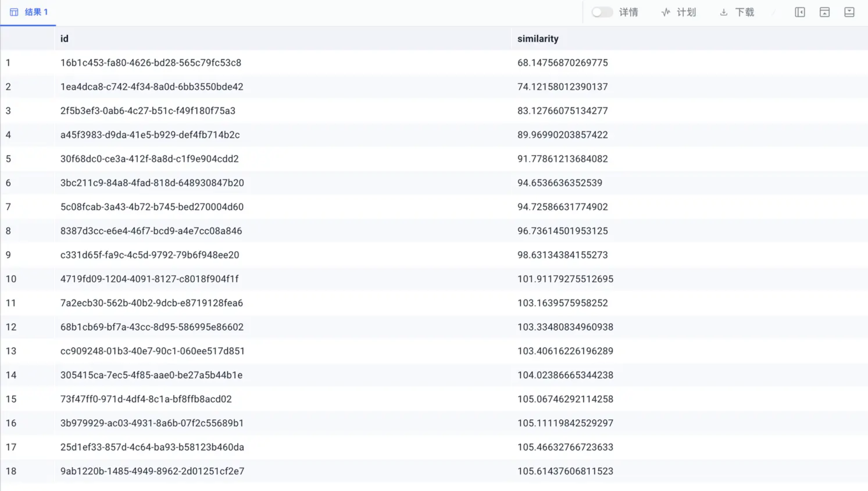Click the download arrow icon
Viewport: 868px width, 491px height.
(x=724, y=12)
